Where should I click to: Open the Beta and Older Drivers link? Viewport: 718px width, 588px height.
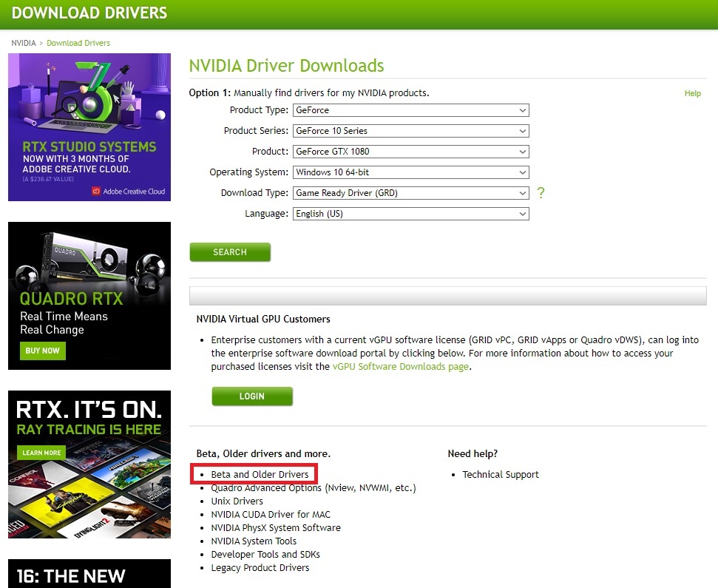260,474
